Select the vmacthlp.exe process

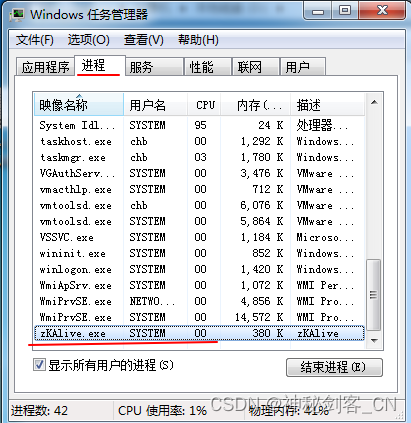[199, 189]
